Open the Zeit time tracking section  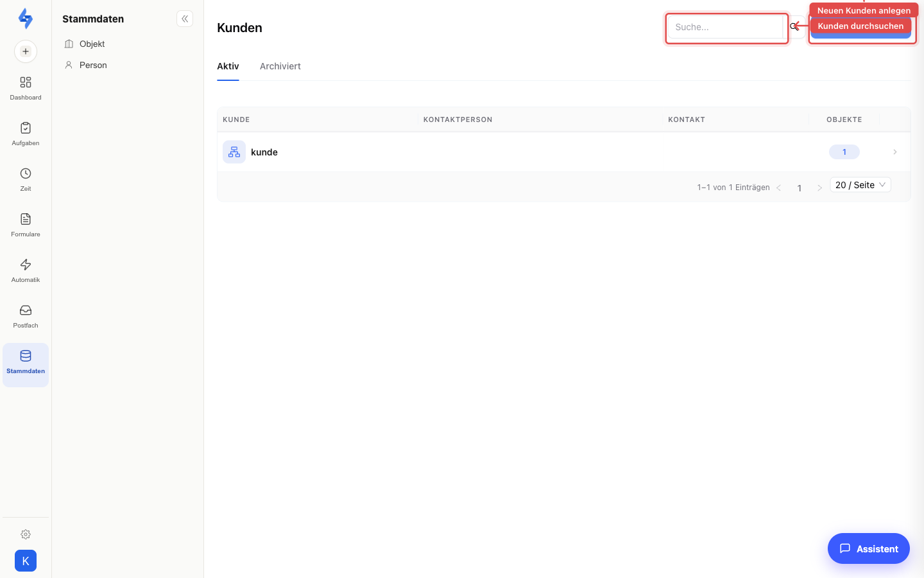[26, 180]
